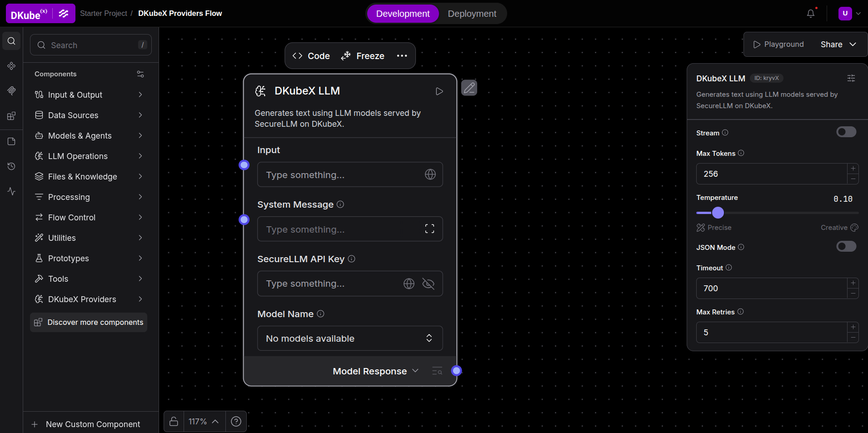Click the three-dot more options on node toolbar
Viewport: 868px width, 433px height.
[402, 56]
